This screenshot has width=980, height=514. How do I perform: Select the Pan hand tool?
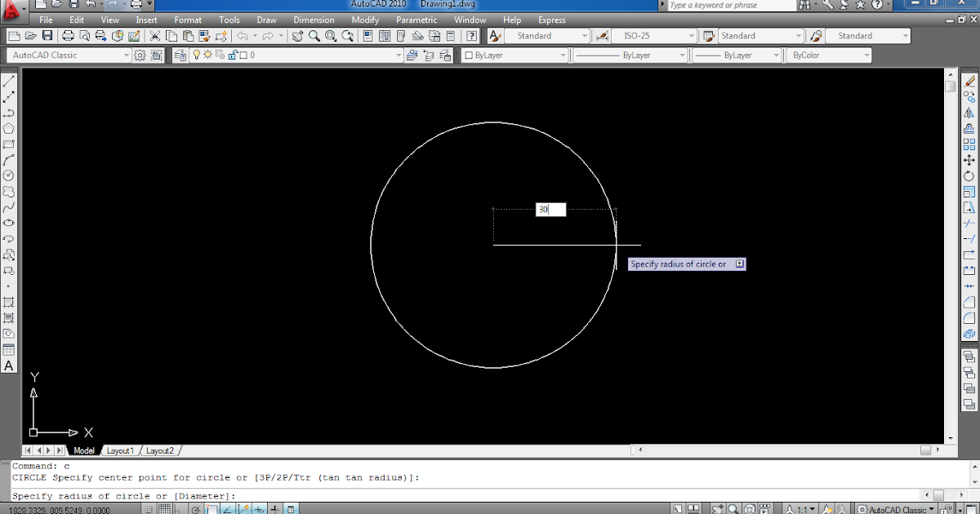tap(296, 36)
